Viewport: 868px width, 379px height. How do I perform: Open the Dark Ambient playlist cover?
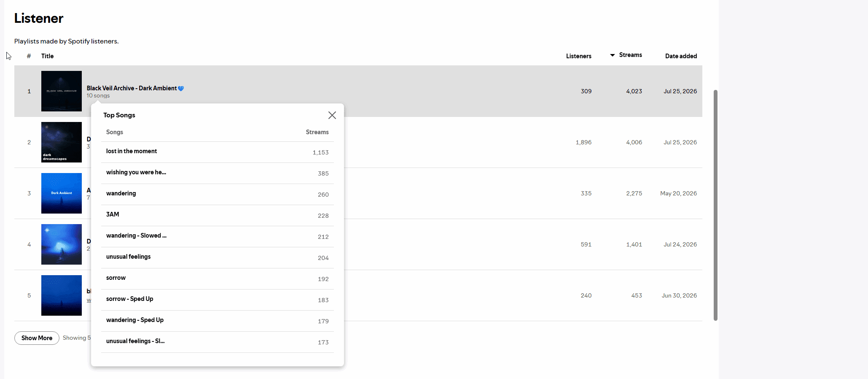(x=62, y=193)
